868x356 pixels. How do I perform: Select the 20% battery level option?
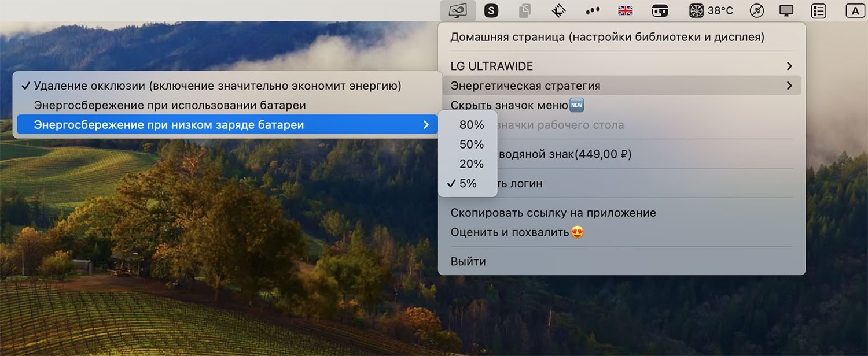pos(468,164)
